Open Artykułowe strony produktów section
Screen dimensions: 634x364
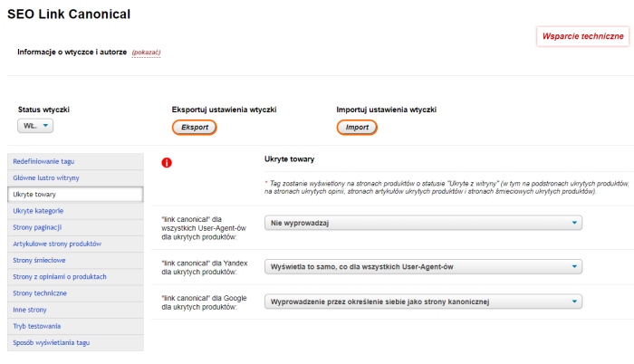click(x=57, y=244)
